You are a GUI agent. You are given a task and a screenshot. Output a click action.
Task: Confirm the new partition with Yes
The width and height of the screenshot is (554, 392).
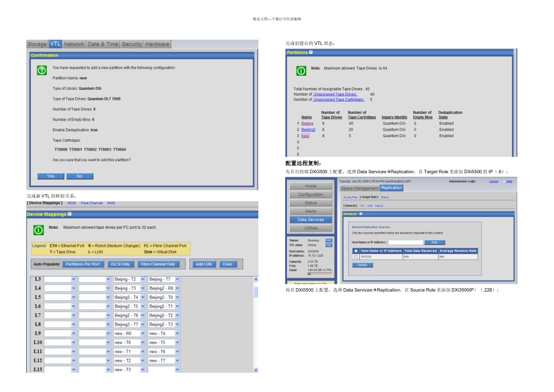(x=51, y=176)
